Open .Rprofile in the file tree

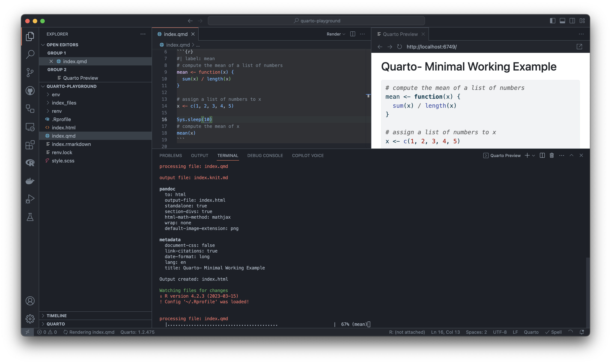click(61, 119)
